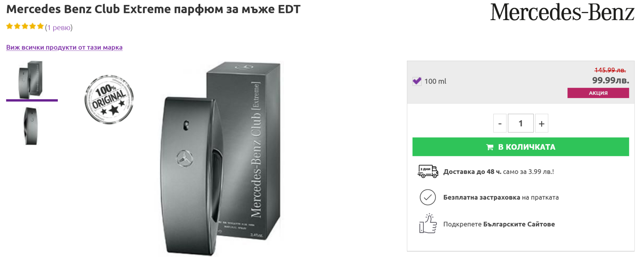Select the second thumbnail showing bottle only

click(x=31, y=126)
